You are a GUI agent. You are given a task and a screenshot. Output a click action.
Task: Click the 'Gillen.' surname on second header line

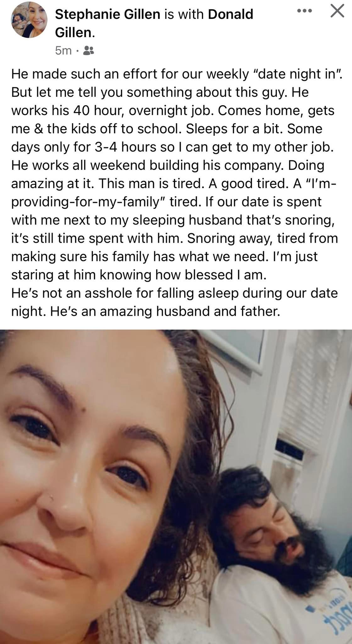pos(75,32)
